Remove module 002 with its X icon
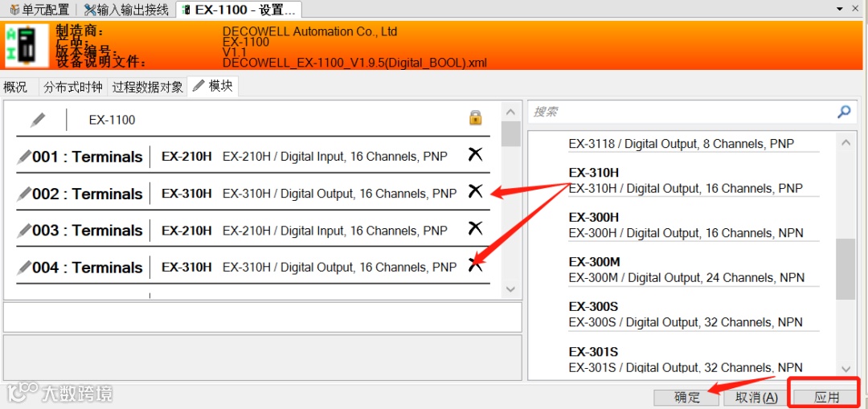The image size is (868, 409). click(475, 191)
